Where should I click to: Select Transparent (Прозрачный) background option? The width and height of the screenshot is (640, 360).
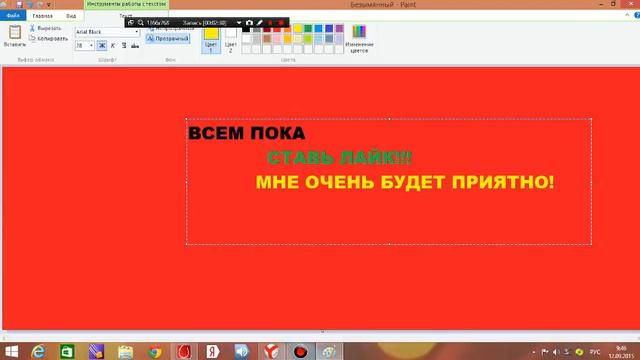[168, 38]
